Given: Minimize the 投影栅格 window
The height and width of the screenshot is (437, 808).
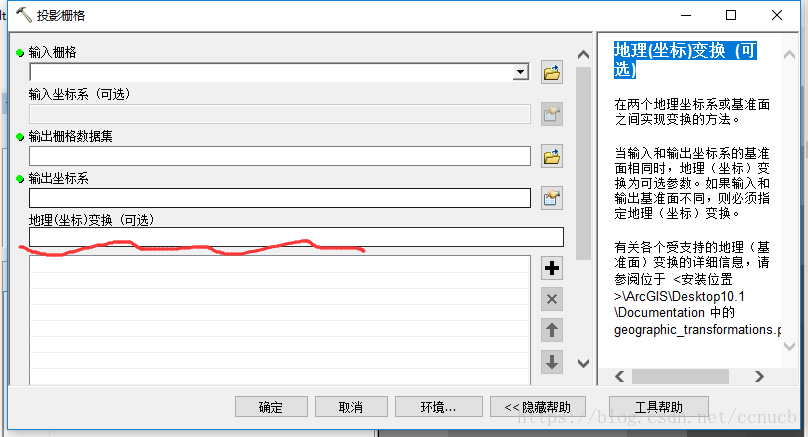Looking at the screenshot, I should pos(686,15).
